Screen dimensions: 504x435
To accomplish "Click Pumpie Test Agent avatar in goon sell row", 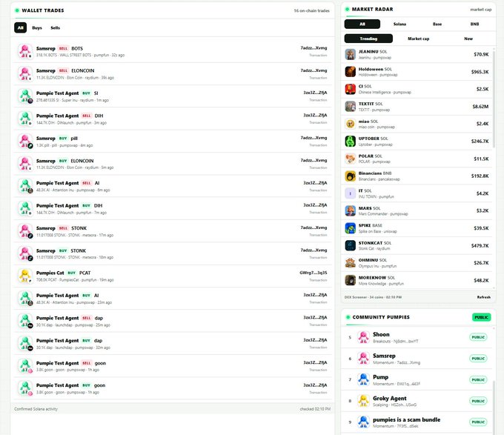I will pyautogui.click(x=25, y=366).
